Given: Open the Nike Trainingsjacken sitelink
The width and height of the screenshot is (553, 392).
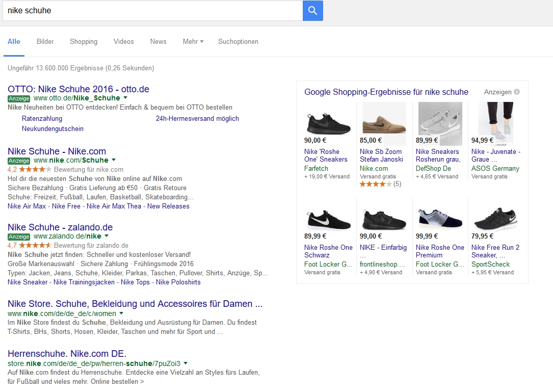Looking at the screenshot, I should [x=84, y=282].
